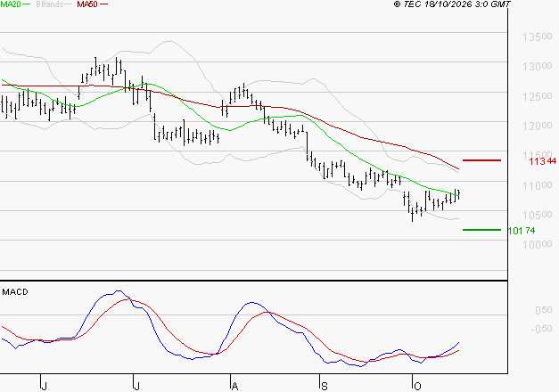Viewport: 559px width, 392px height.
Task: Click the BBands legend label
Action: 49,4
